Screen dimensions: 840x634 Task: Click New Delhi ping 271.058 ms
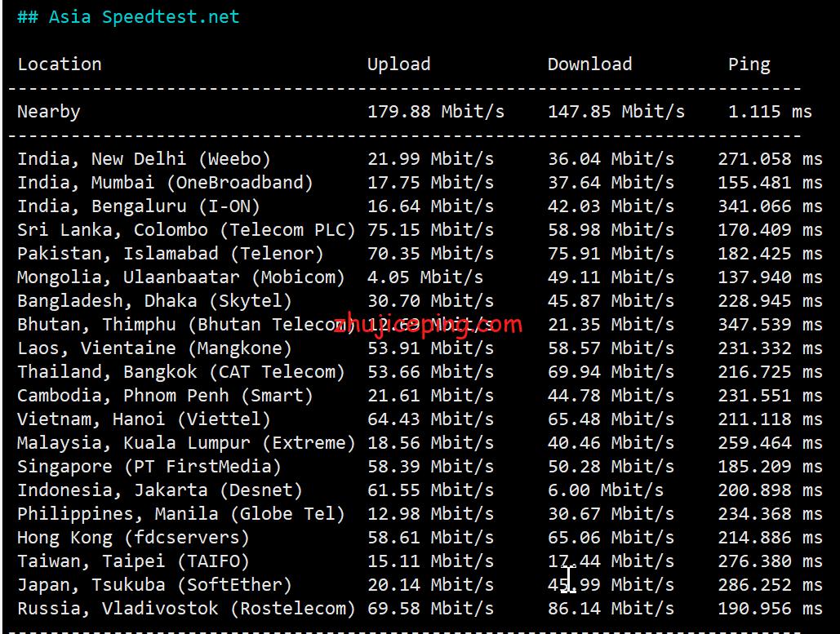tap(771, 158)
